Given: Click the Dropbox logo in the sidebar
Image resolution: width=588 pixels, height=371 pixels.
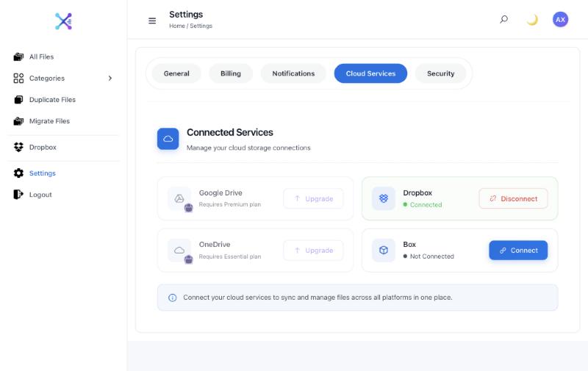Looking at the screenshot, I should pos(18,147).
